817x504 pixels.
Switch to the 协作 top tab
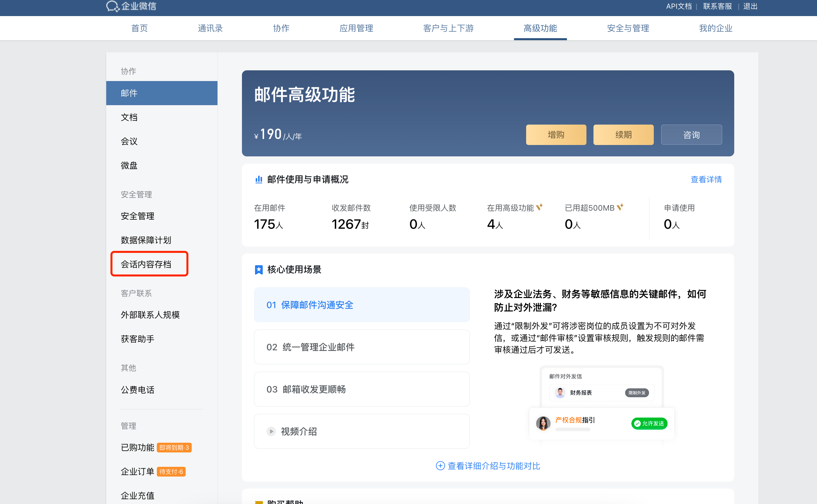(281, 28)
